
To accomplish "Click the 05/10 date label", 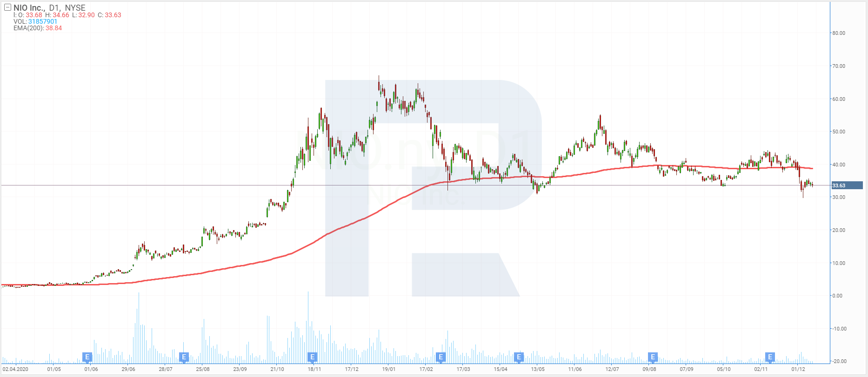I will 724,370.
